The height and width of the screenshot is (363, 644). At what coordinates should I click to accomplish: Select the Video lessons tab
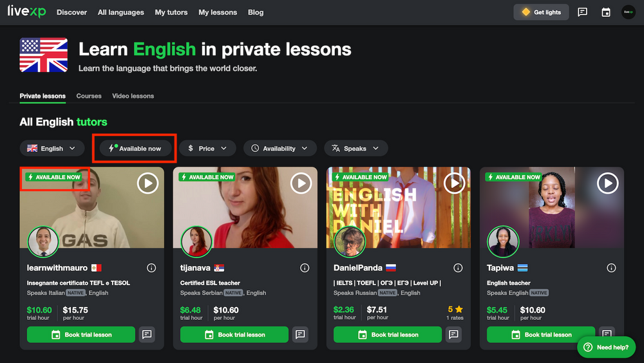pos(133,96)
